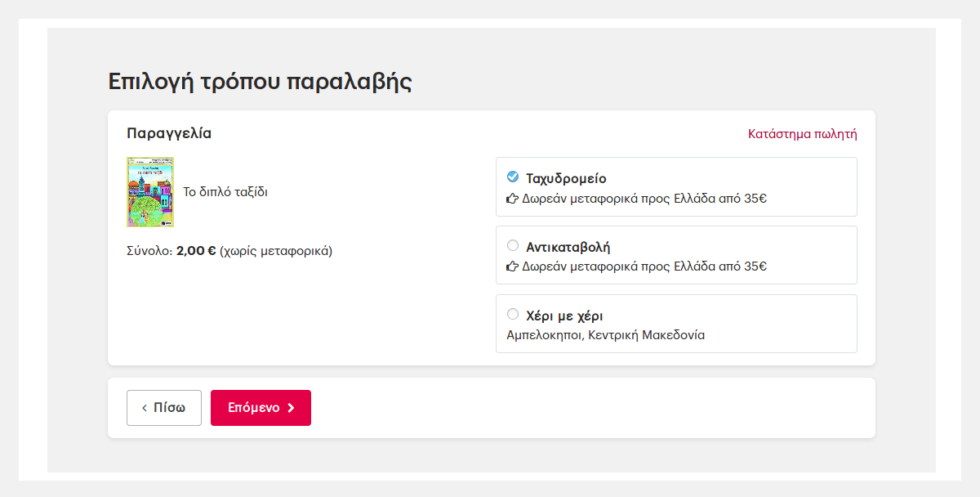Click the Χέρι με χέρι option label
This screenshot has height=497, width=980.
[564, 316]
